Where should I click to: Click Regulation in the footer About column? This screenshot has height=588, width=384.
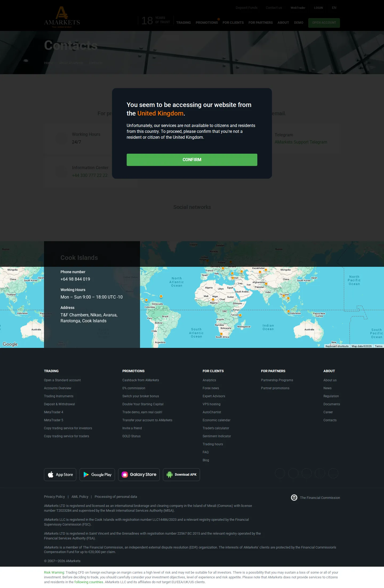coord(331,396)
